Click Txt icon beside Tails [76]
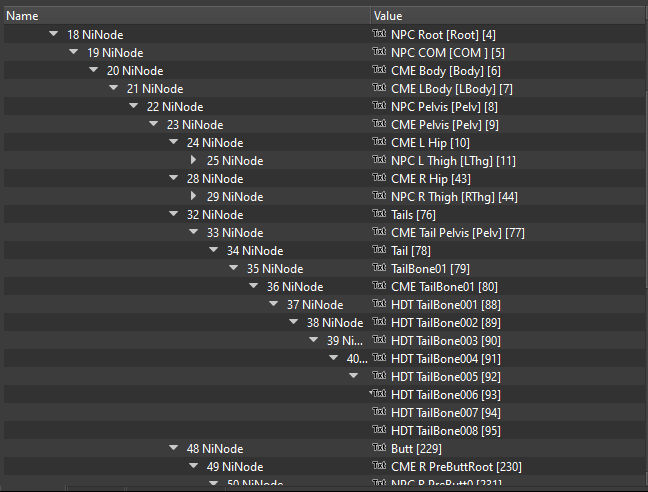 pyautogui.click(x=379, y=214)
